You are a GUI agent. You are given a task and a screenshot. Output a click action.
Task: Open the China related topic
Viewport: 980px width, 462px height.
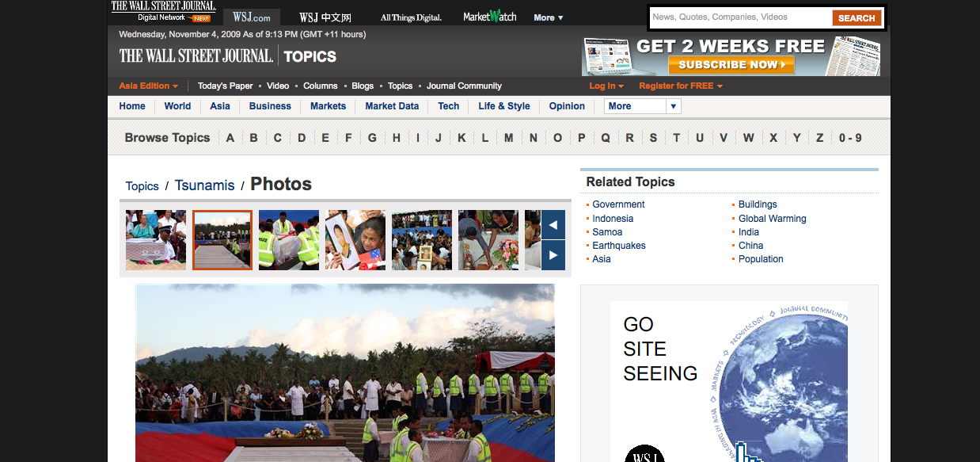[x=751, y=246]
